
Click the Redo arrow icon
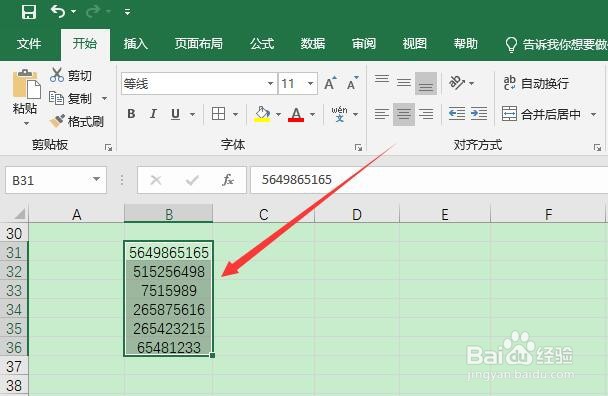click(93, 12)
